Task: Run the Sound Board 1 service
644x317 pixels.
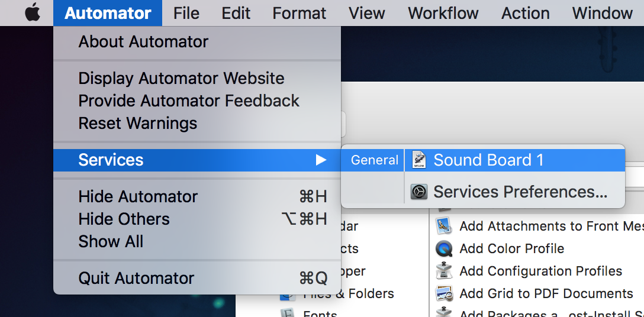Action: pyautogui.click(x=514, y=160)
